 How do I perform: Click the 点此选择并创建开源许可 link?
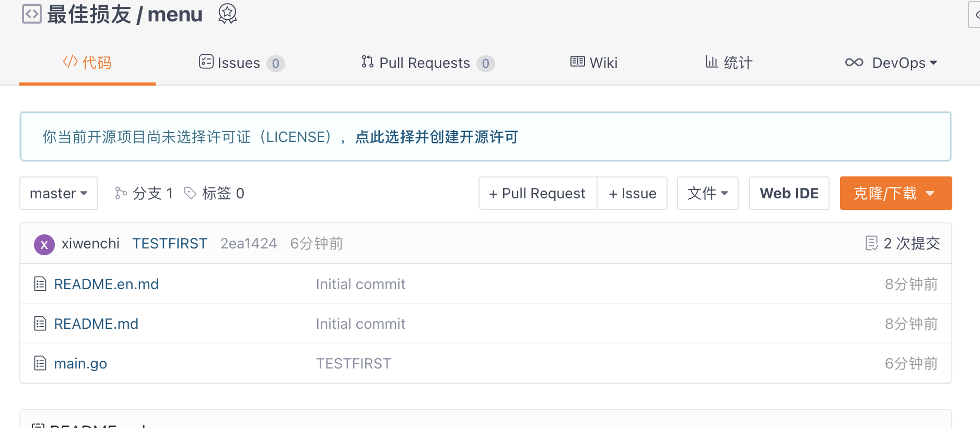pos(437,137)
